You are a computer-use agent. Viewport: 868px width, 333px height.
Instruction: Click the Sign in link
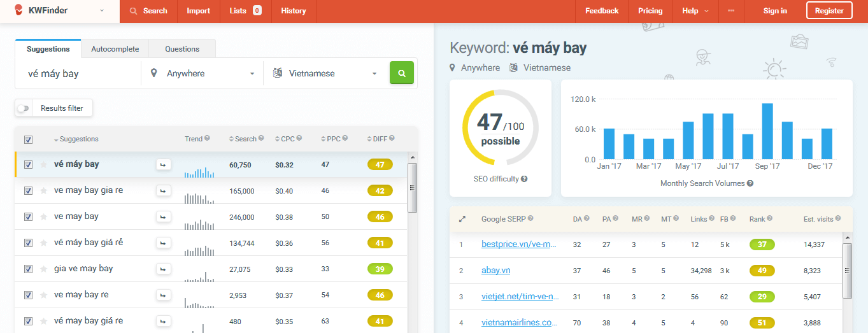(775, 11)
